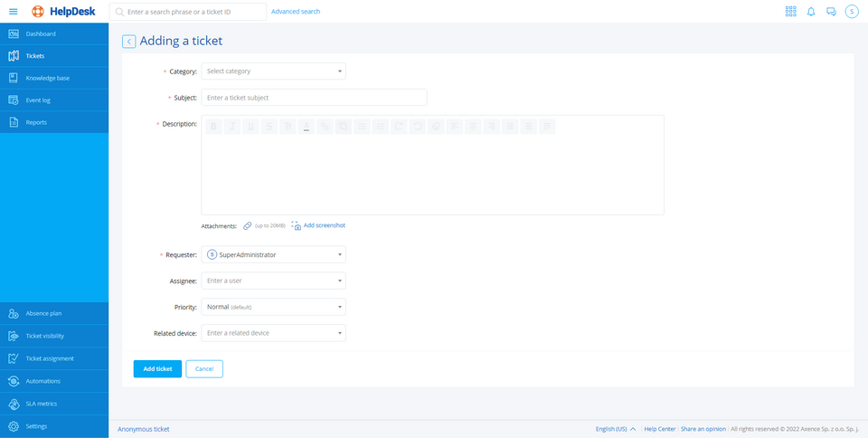
Task: Click the Advanced search link
Action: pyautogui.click(x=296, y=12)
